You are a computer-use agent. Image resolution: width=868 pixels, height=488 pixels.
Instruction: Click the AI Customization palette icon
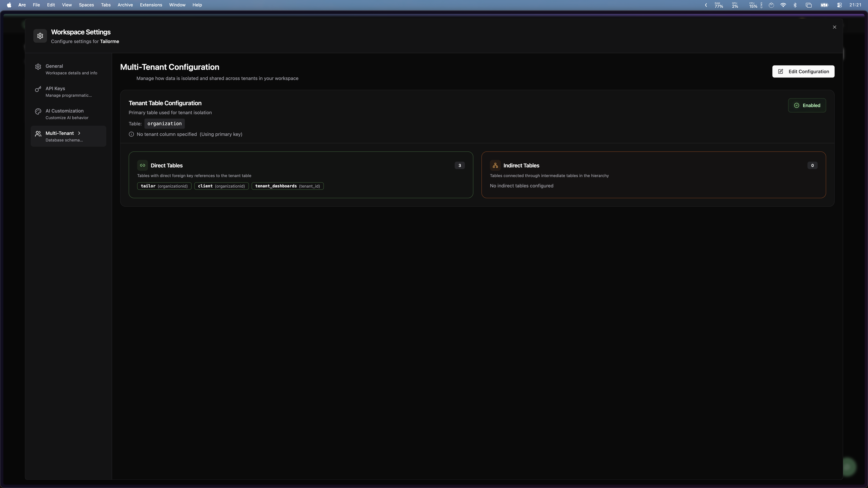click(38, 111)
